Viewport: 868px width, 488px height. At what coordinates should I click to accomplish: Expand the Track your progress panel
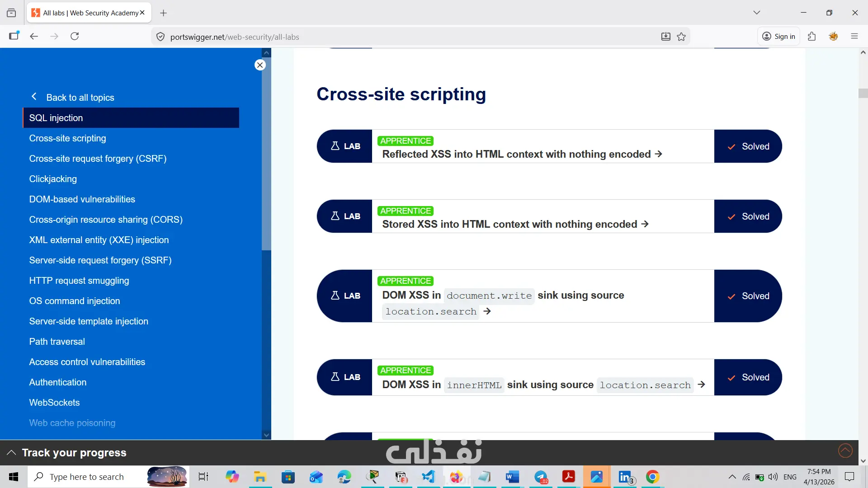click(11, 453)
